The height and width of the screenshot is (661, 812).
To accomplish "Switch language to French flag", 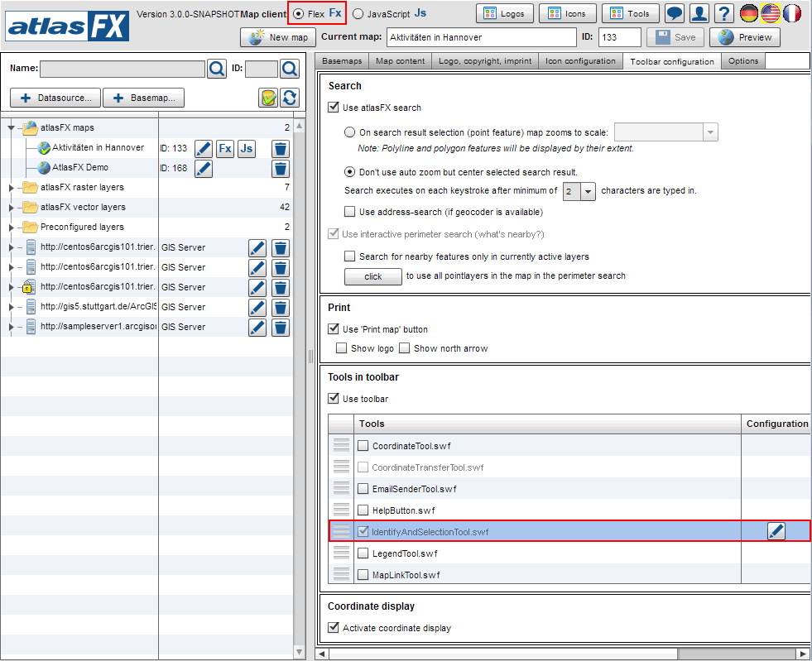I will coord(792,13).
